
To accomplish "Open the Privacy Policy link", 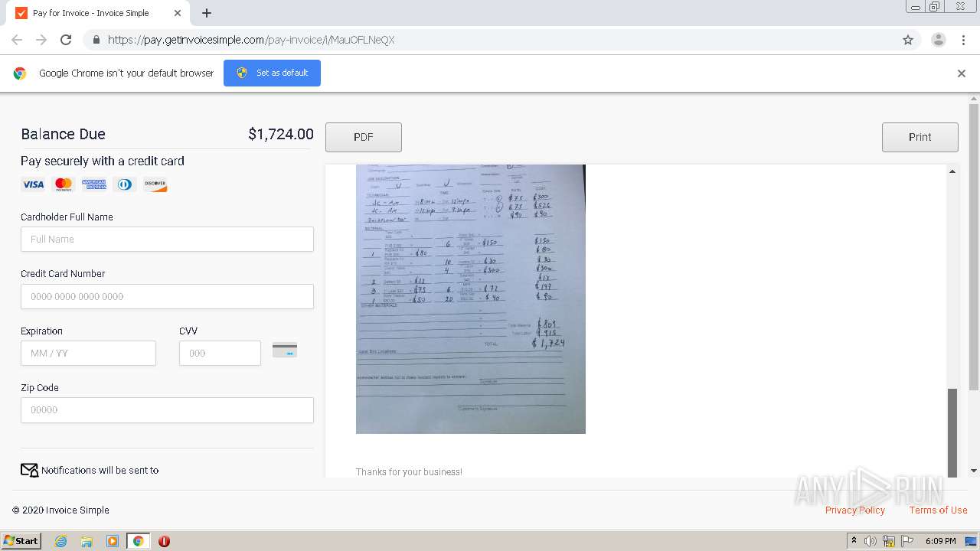I will (855, 510).
